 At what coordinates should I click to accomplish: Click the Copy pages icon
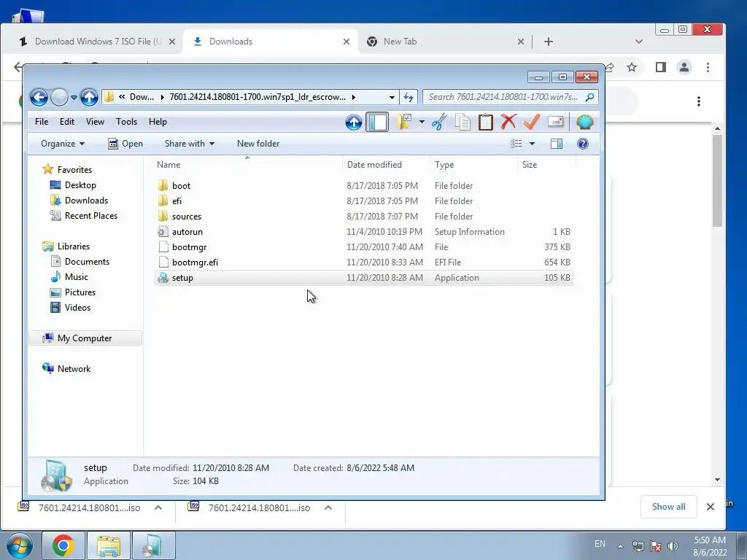click(462, 122)
